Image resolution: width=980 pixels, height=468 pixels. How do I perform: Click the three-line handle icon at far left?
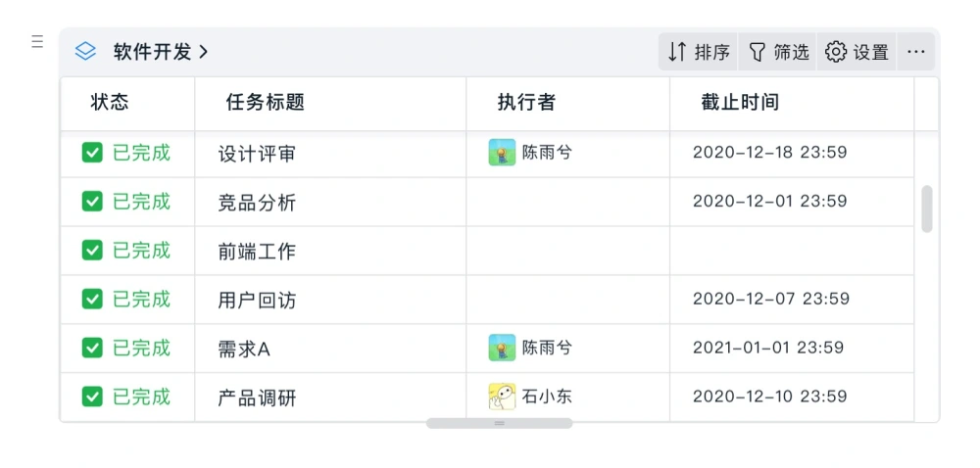37,42
